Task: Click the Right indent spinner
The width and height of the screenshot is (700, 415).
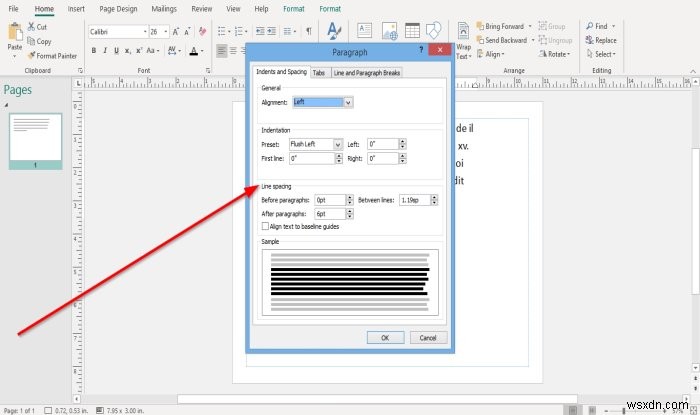Action: 403,158
